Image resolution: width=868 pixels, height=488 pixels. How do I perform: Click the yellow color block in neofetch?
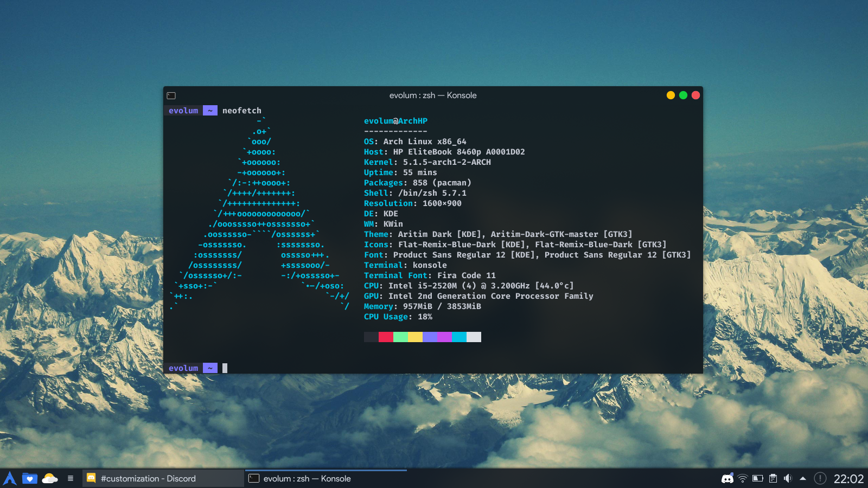click(415, 337)
